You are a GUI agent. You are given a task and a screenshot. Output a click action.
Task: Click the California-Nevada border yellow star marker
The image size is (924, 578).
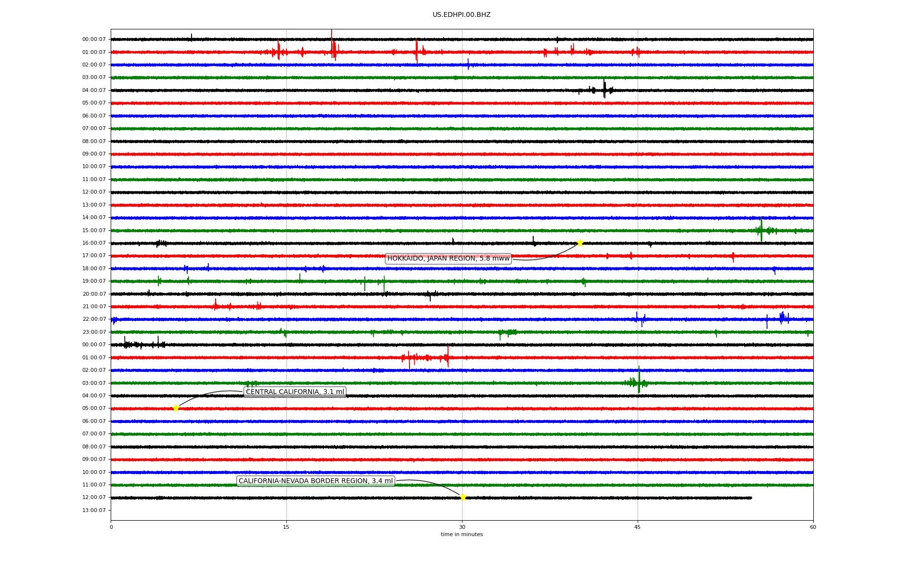coord(463,497)
